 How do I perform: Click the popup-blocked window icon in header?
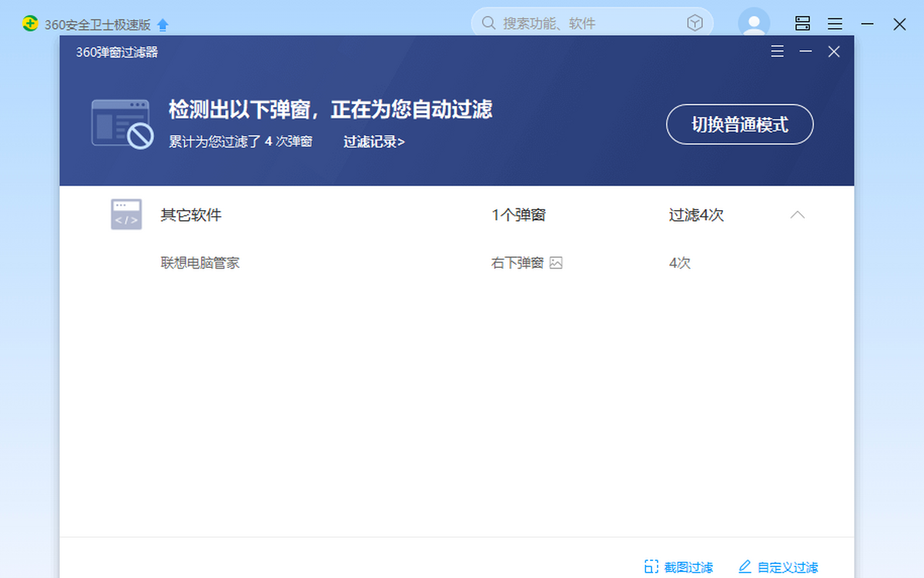tap(122, 124)
